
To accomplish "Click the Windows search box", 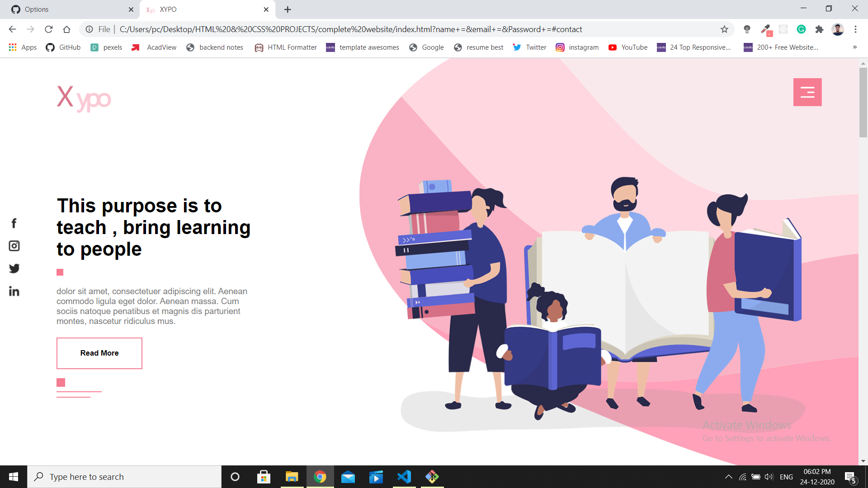I will coord(124,477).
